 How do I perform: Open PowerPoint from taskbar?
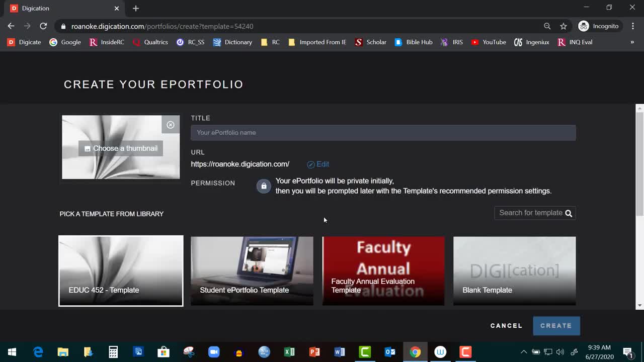314,352
